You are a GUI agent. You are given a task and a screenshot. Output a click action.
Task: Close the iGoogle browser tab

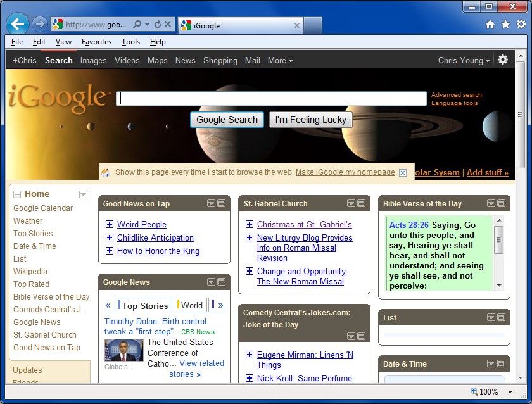click(297, 25)
